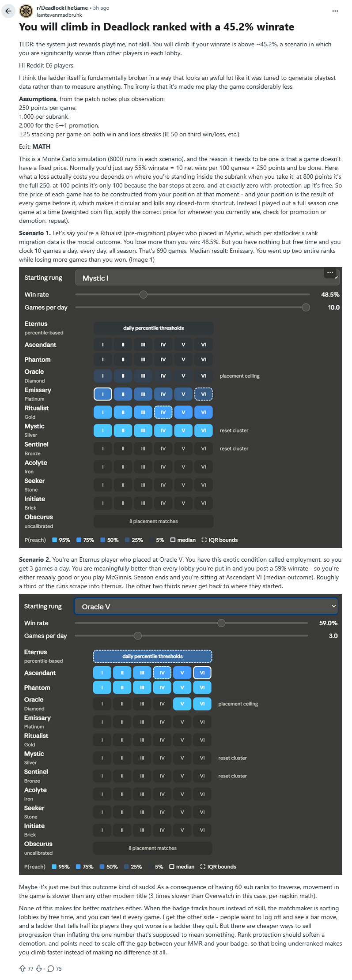Adjust the 59.0% win rate slider handle
The image size is (352, 980).
[x=221, y=623]
